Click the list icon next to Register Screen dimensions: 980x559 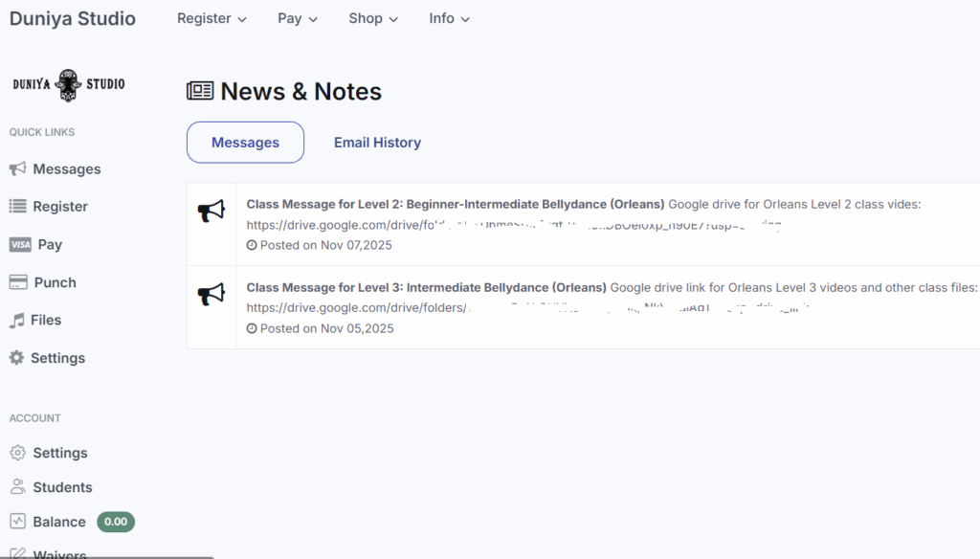(x=17, y=207)
